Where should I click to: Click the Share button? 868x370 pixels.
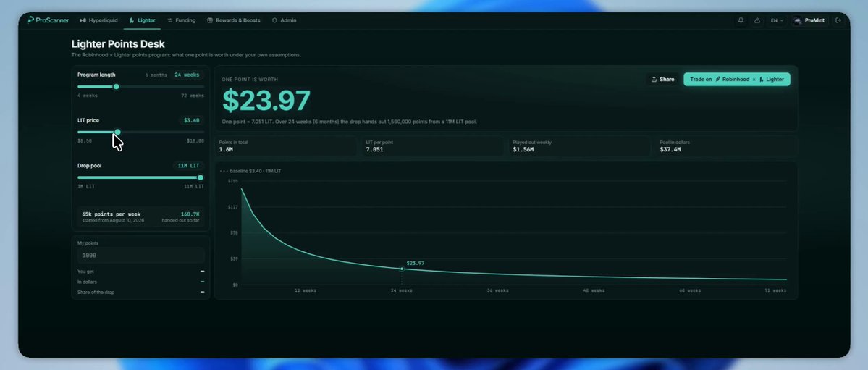coord(662,79)
